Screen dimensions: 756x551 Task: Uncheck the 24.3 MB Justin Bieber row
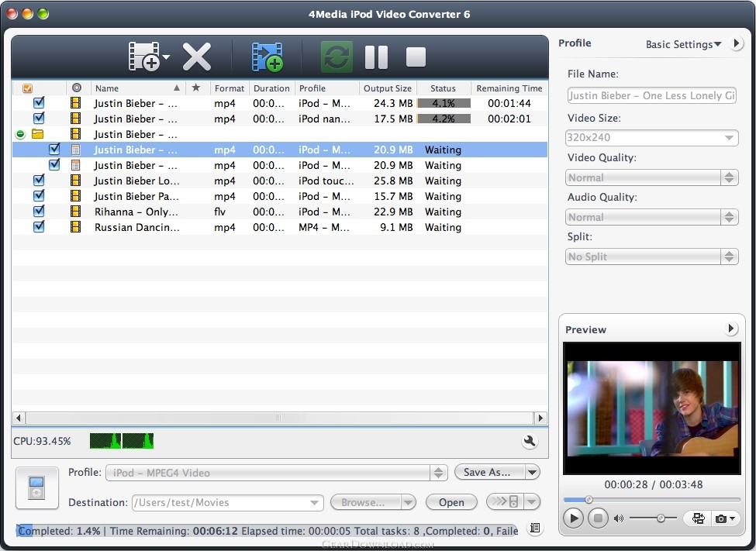pyautogui.click(x=39, y=102)
